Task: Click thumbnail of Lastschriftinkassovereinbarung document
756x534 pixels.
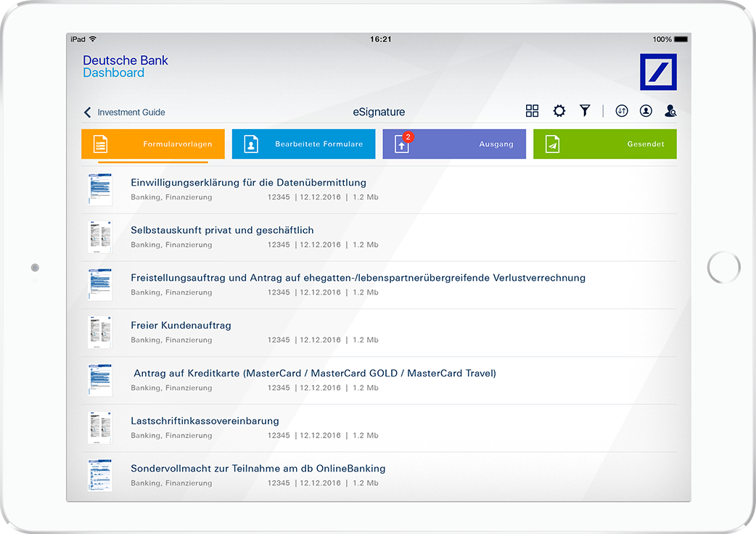Action: point(100,428)
